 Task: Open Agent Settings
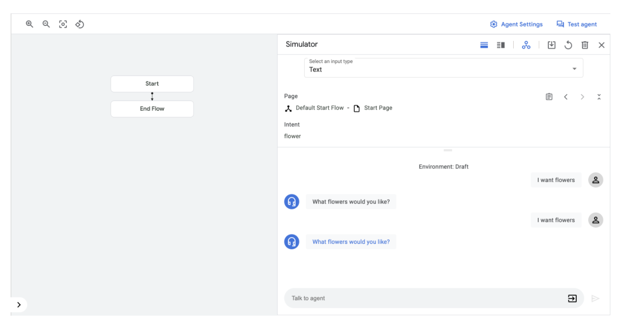(516, 24)
